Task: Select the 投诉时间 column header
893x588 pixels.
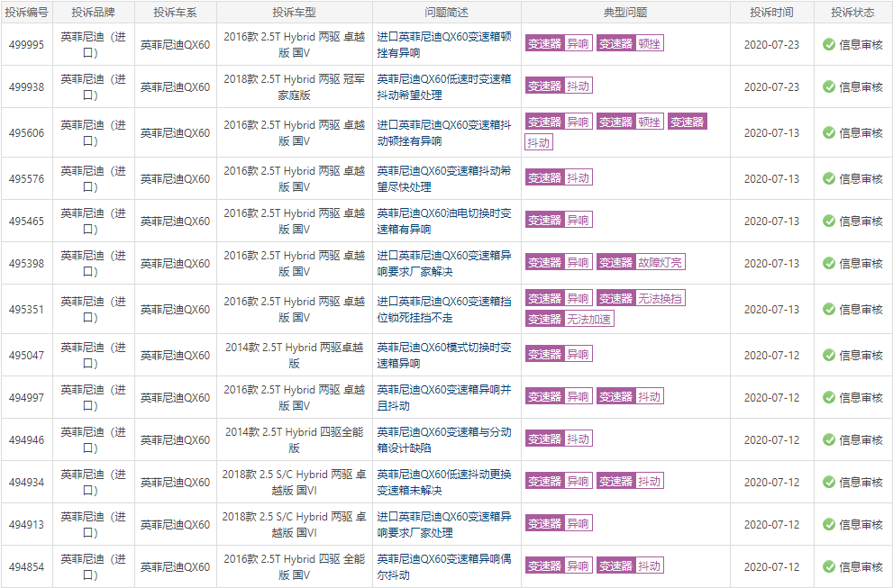Action: (771, 13)
